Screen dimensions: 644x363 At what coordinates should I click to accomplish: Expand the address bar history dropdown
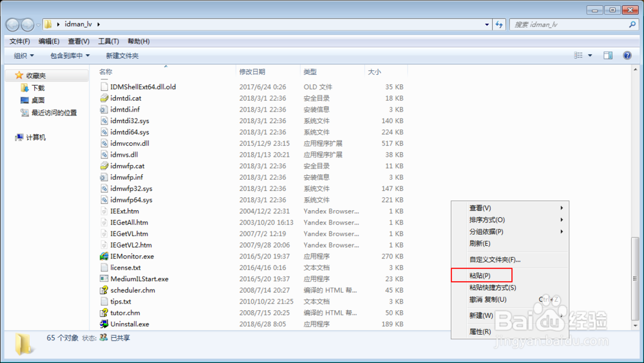487,25
